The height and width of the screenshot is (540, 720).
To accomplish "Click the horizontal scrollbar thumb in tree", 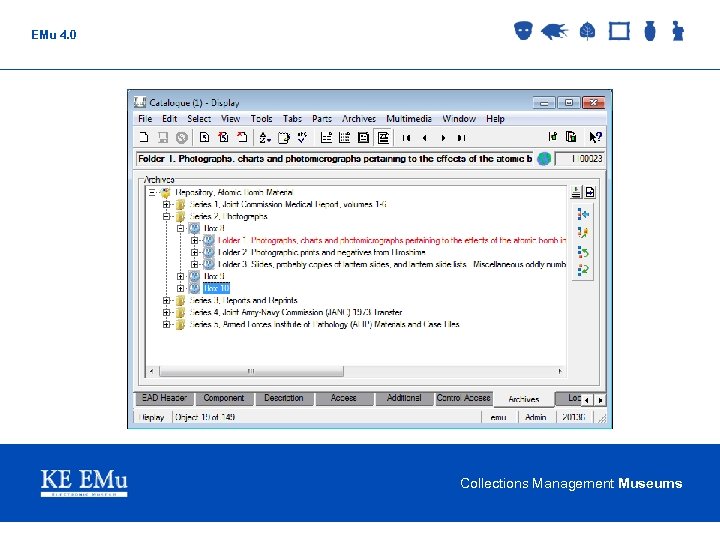I will click(251, 371).
